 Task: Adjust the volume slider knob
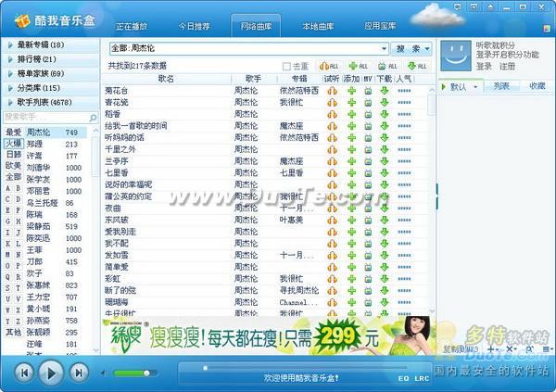[146, 373]
